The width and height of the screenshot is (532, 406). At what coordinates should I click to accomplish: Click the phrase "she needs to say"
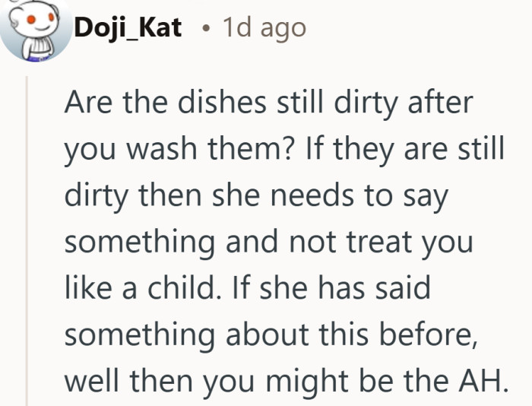pyautogui.click(x=330, y=197)
